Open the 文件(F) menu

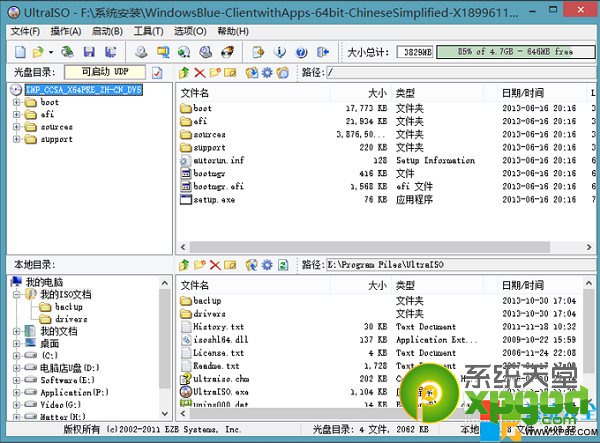pyautogui.click(x=25, y=32)
